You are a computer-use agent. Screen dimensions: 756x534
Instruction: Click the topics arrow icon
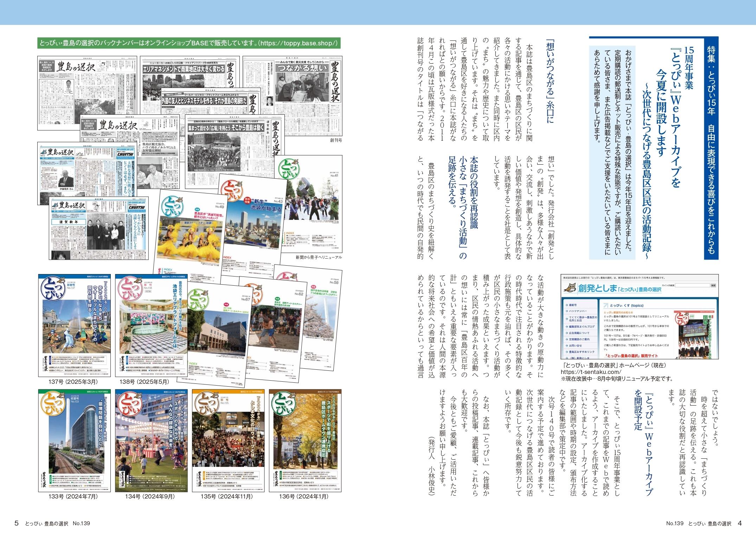click(x=606, y=305)
